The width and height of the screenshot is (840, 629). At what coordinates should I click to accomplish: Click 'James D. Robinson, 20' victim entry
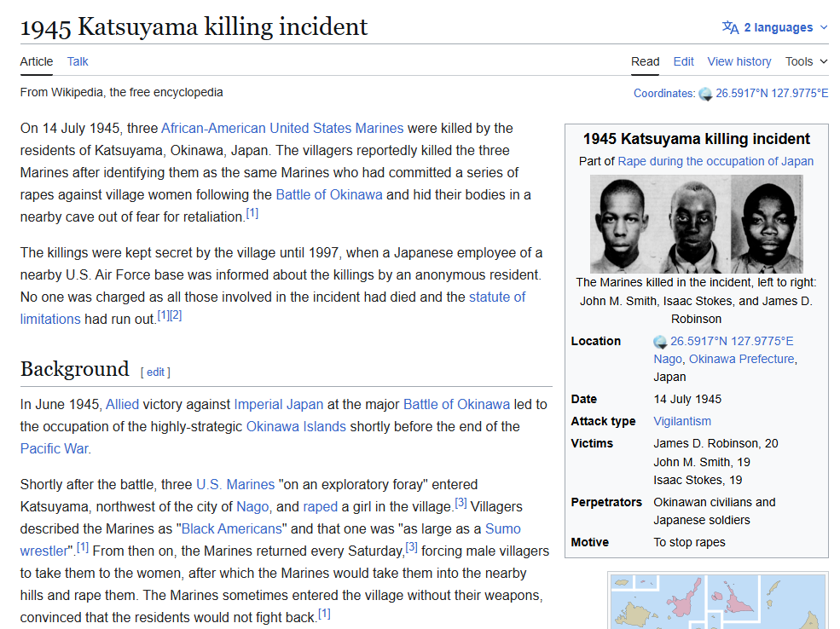715,443
